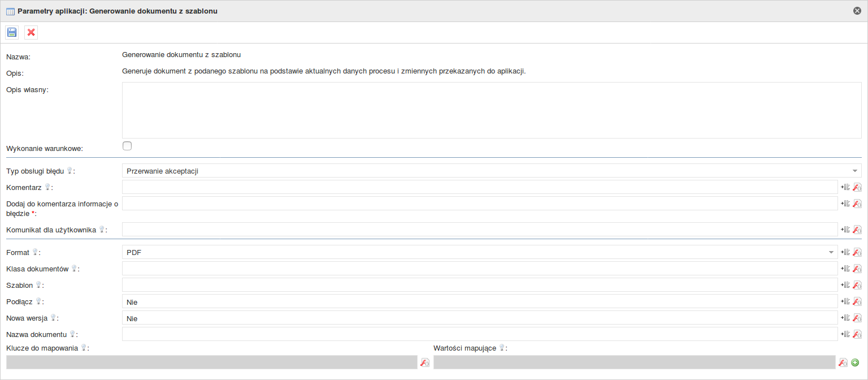Open the Typ obsługi błędu dropdown

492,171
